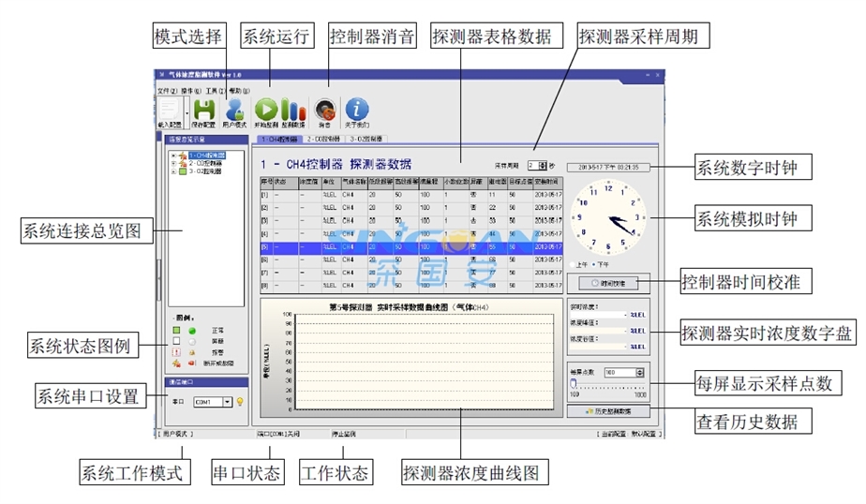Open the 文件 menu
This screenshot has height=504, width=866.
(167, 90)
